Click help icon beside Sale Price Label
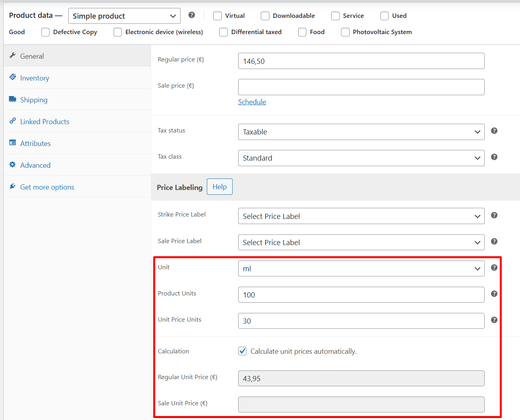Screen dimensions: 520x420 (494, 242)
